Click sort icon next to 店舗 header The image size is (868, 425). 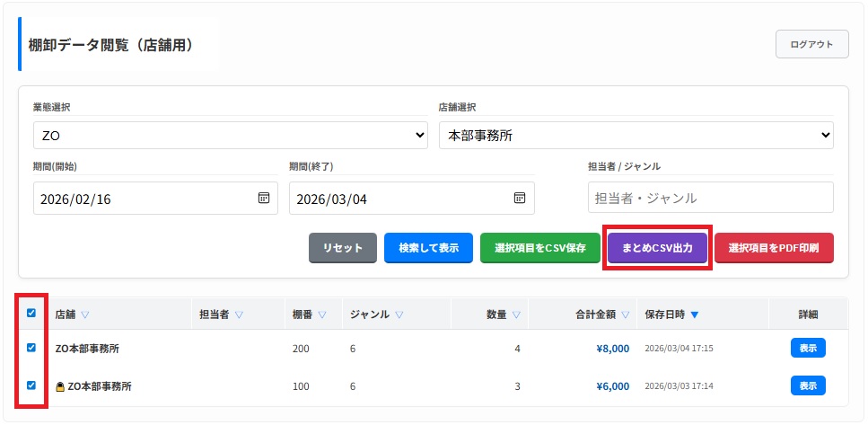(x=85, y=314)
